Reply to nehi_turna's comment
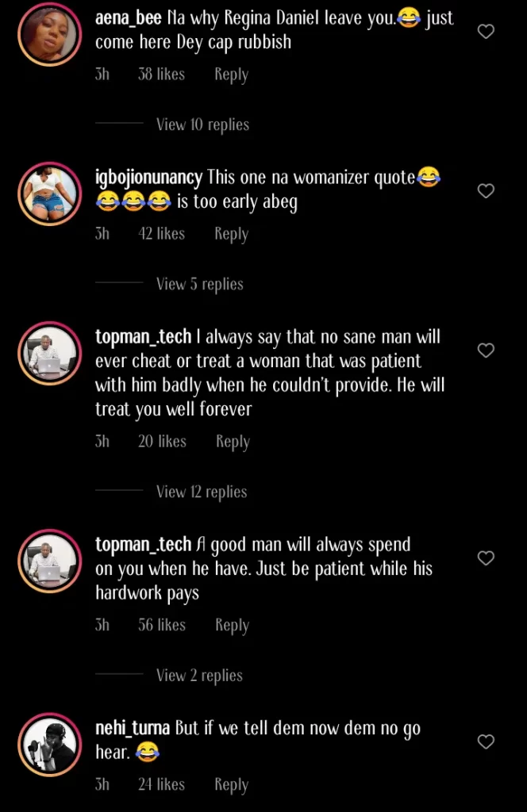527x812 pixels. [x=231, y=785]
